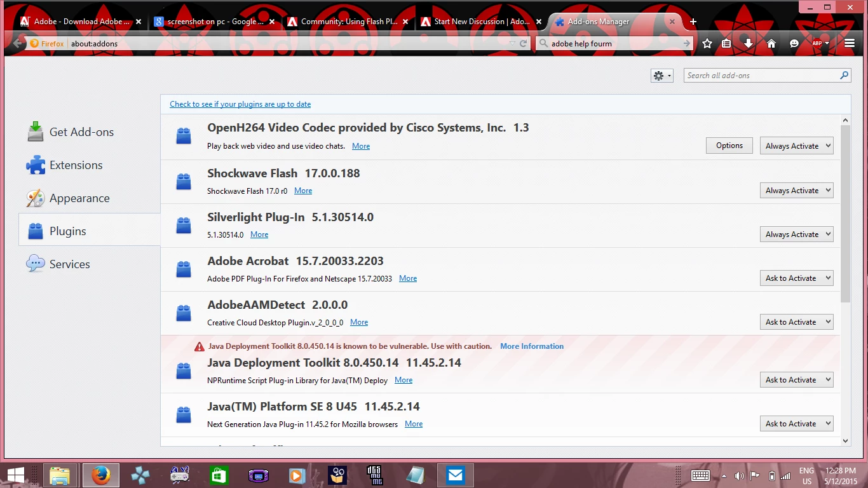
Task: Click the Firefox back arrow button
Action: pos(18,44)
